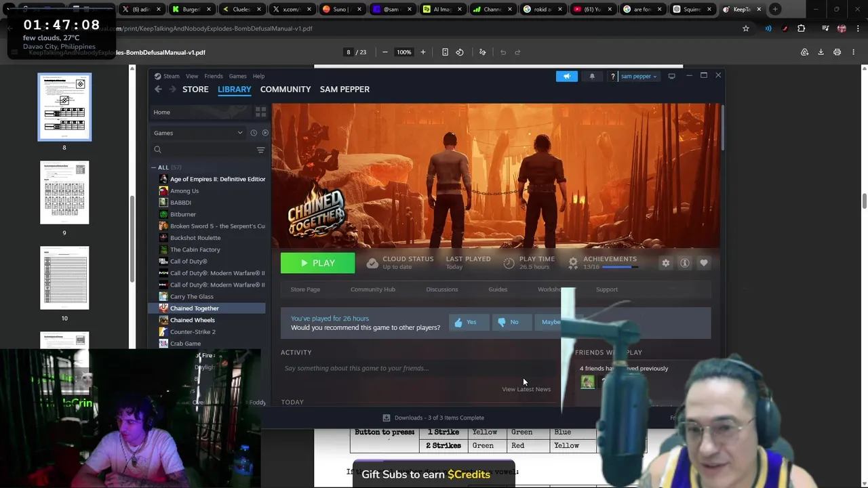The image size is (868, 488).
Task: Open PDF viewer more options menu
Action: pyautogui.click(x=853, y=52)
